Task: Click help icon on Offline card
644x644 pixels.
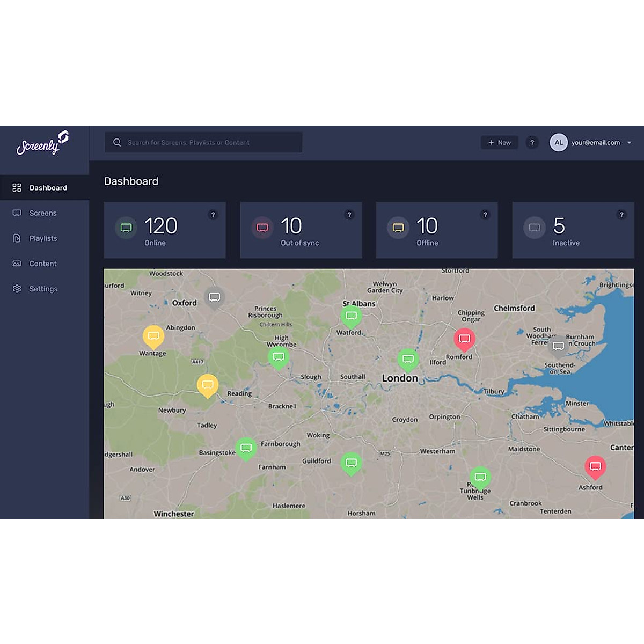Action: [485, 215]
